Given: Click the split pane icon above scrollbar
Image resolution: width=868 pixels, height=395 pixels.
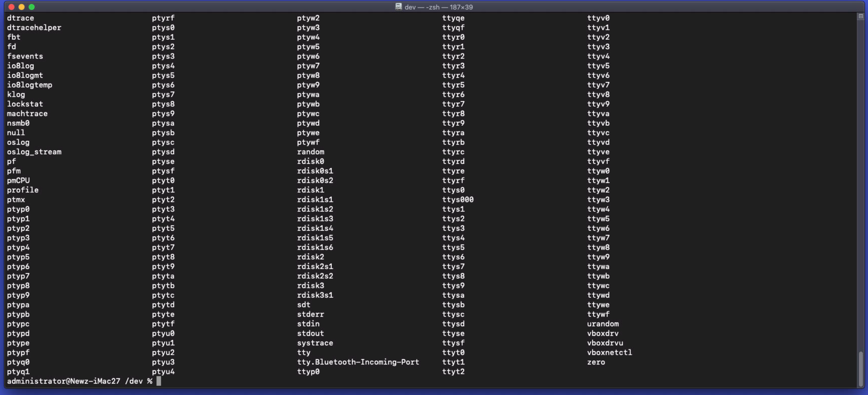Looking at the screenshot, I should (860, 16).
